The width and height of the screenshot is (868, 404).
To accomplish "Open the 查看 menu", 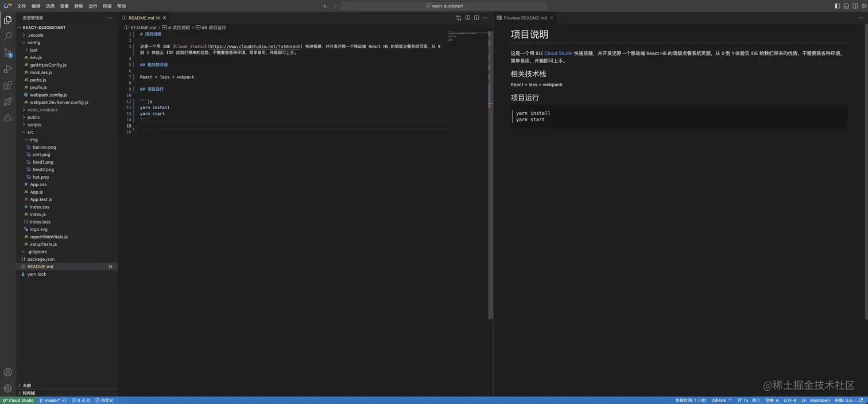I will pos(64,6).
